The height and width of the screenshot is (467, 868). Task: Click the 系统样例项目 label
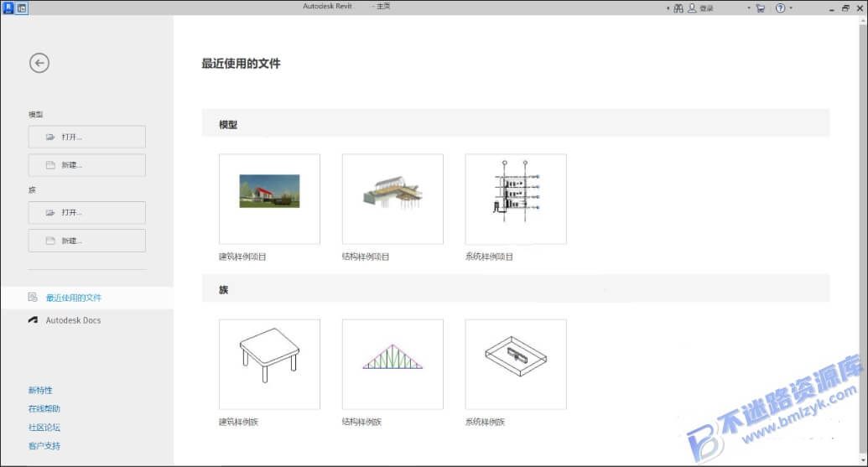tap(490, 257)
